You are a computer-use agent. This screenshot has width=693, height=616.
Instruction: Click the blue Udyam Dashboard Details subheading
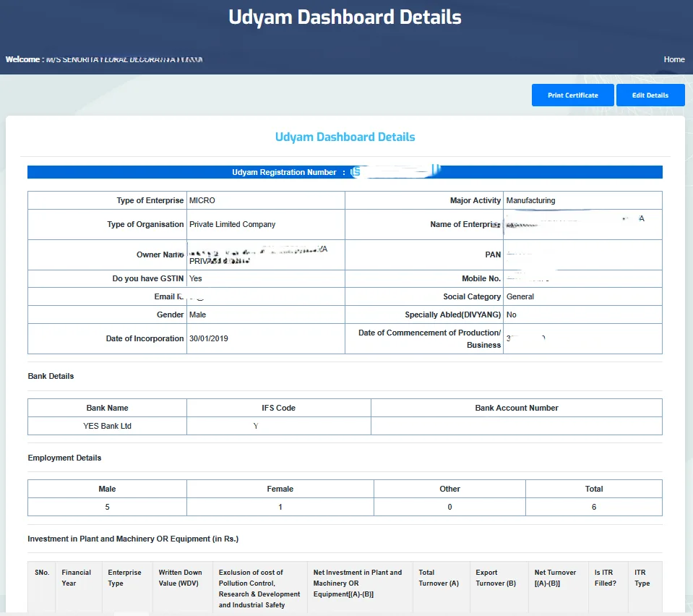coord(345,137)
